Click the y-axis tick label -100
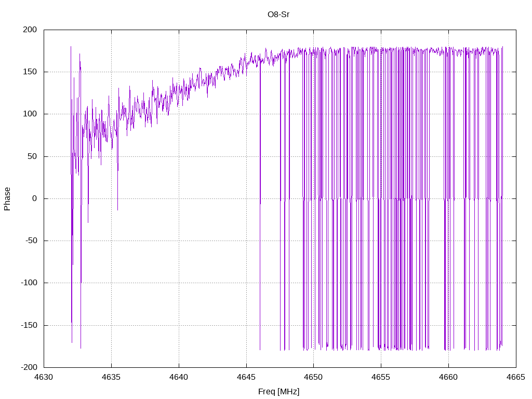Screen dimensions: 532x399 (29, 283)
